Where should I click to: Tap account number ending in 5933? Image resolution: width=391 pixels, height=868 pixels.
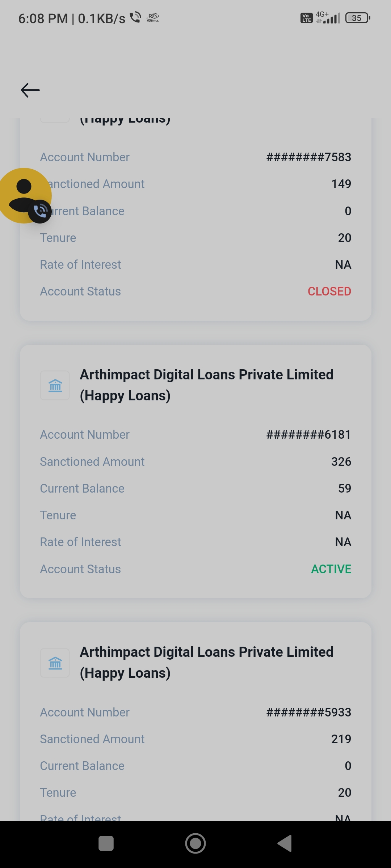(x=308, y=712)
